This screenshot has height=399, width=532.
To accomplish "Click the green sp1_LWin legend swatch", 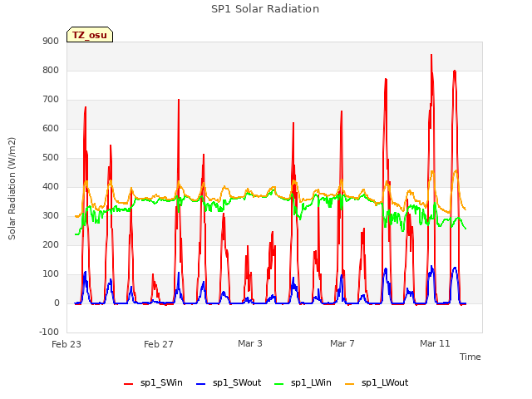I will coord(278,384).
